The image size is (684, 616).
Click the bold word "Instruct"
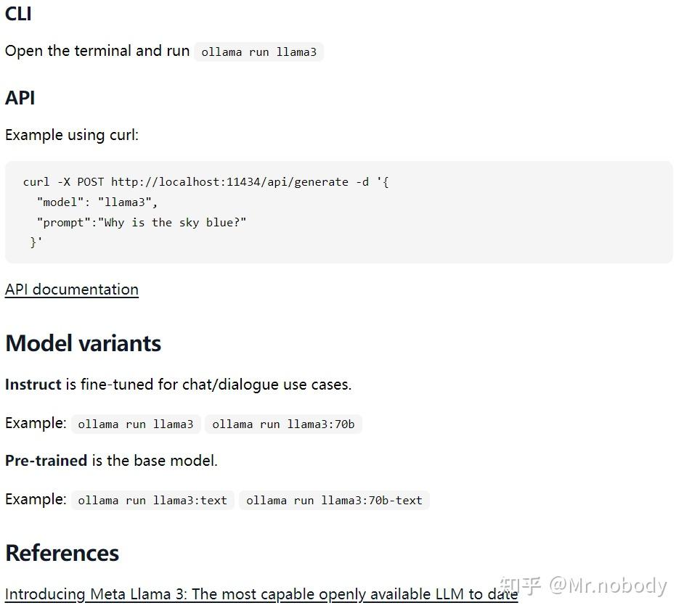tap(33, 385)
